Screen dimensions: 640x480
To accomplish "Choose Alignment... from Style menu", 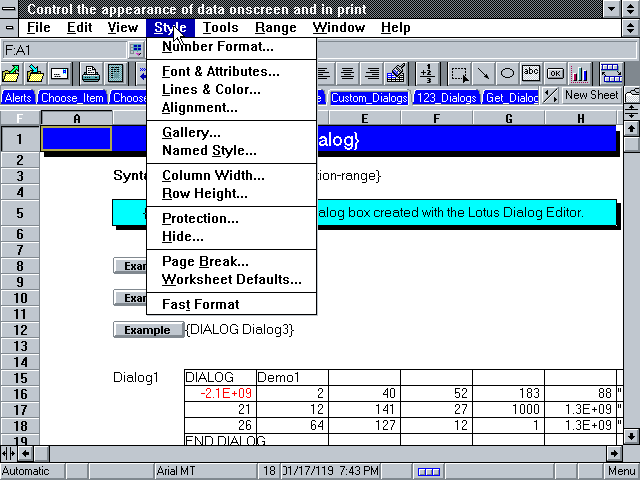I will coord(231,108).
